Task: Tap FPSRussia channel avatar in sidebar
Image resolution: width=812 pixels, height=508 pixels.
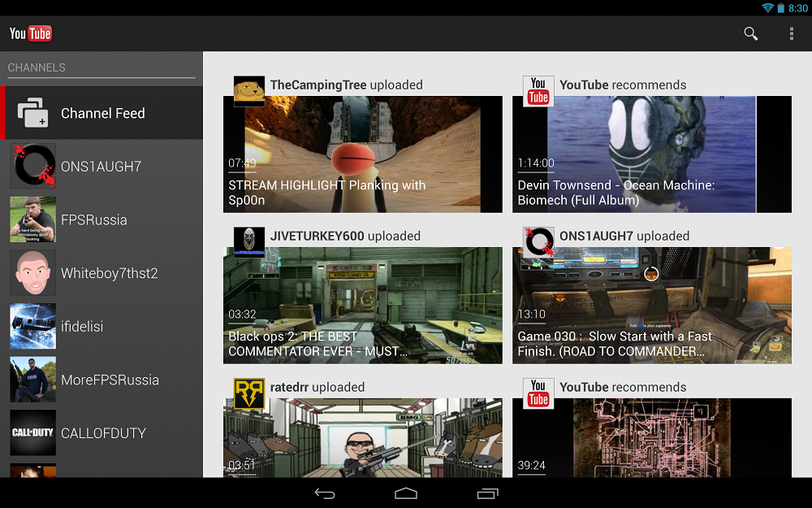Action: tap(33, 219)
